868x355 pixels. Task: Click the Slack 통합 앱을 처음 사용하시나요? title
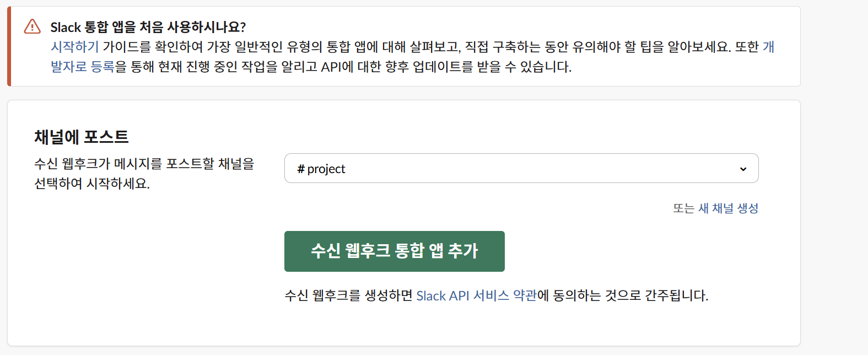click(x=148, y=27)
